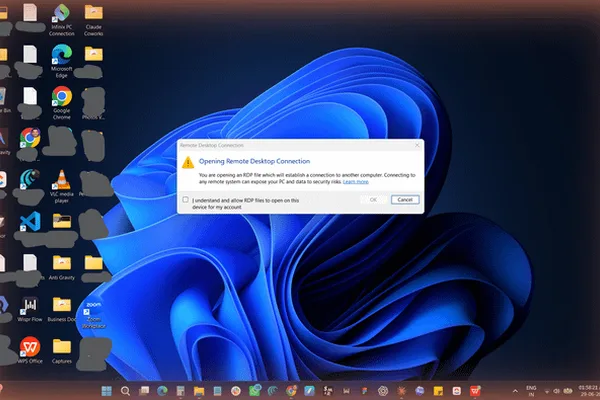Image resolution: width=600 pixels, height=400 pixels.
Task: Open the taskbar clock and date
Action: pos(589,391)
